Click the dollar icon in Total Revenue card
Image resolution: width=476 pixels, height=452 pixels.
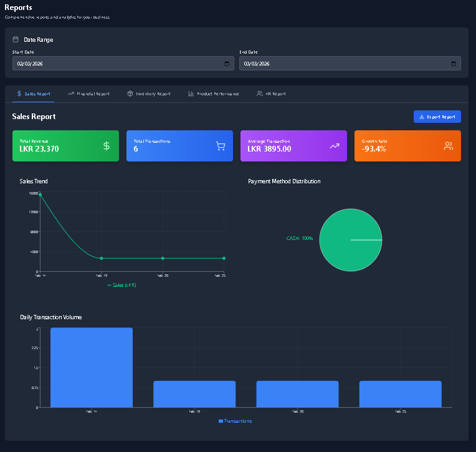click(107, 146)
